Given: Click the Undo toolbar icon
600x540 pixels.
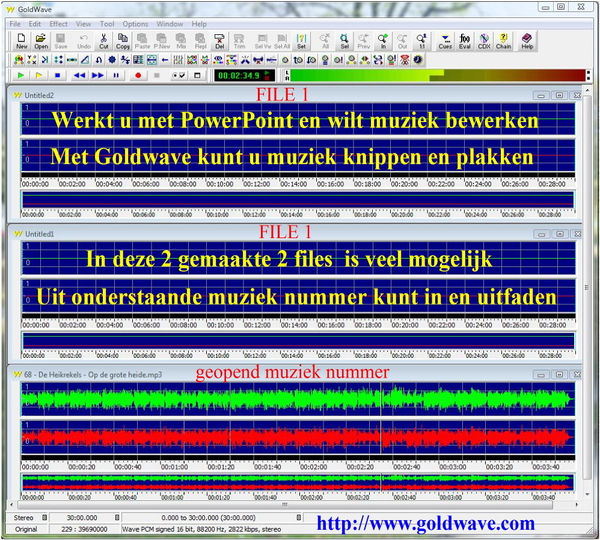Looking at the screenshot, I should [84, 41].
